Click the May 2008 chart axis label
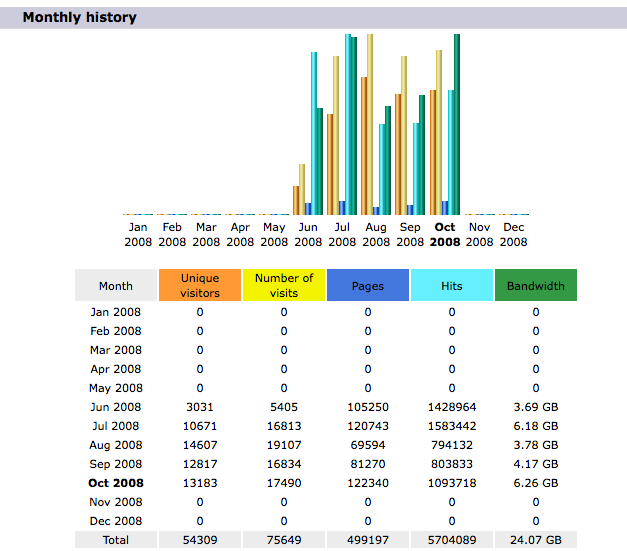Image resolution: width=627 pixels, height=551 pixels. click(x=274, y=234)
